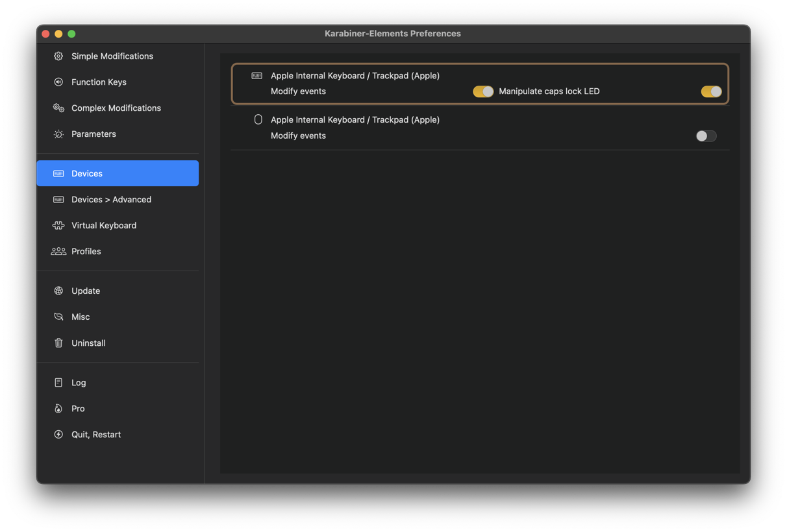Image resolution: width=787 pixels, height=532 pixels.
Task: Select the Update section label
Action: coord(86,291)
